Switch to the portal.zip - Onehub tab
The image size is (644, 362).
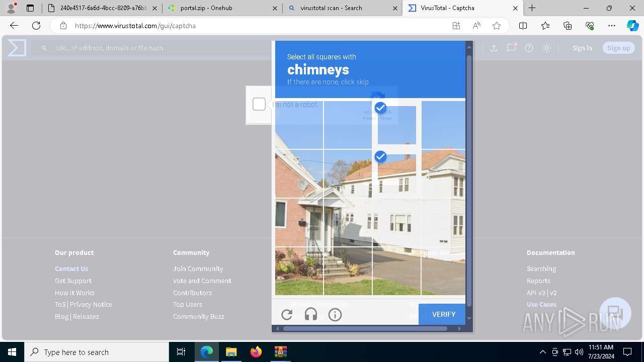[222, 8]
